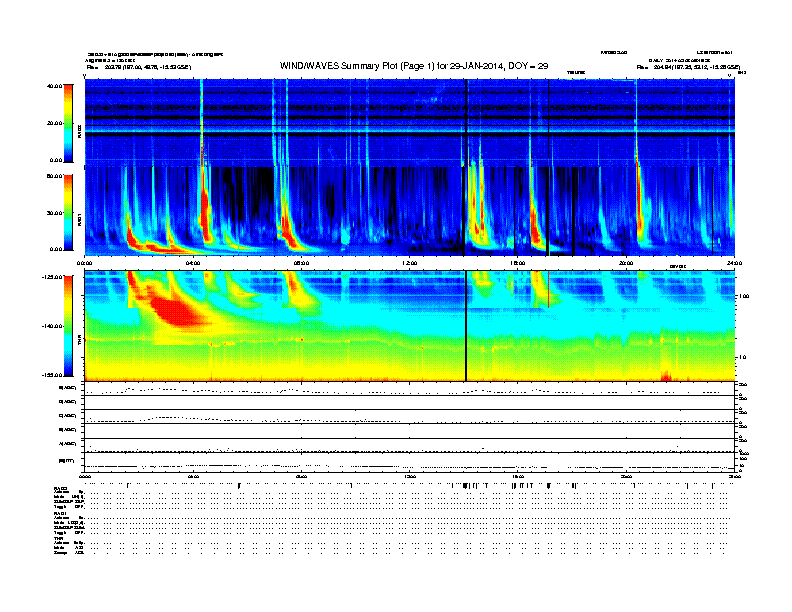
Task: Click the black data-gap line in TNR panel
Action: coord(466,326)
